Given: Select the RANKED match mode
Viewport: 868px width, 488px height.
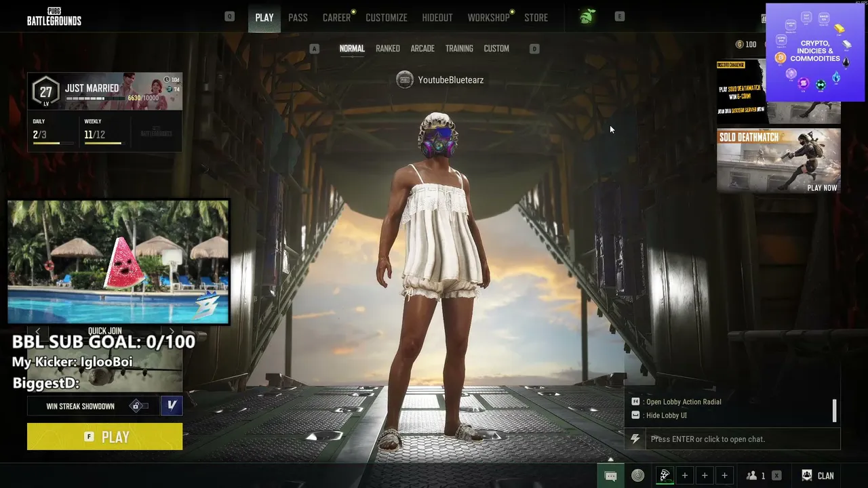Looking at the screenshot, I should coord(388,49).
